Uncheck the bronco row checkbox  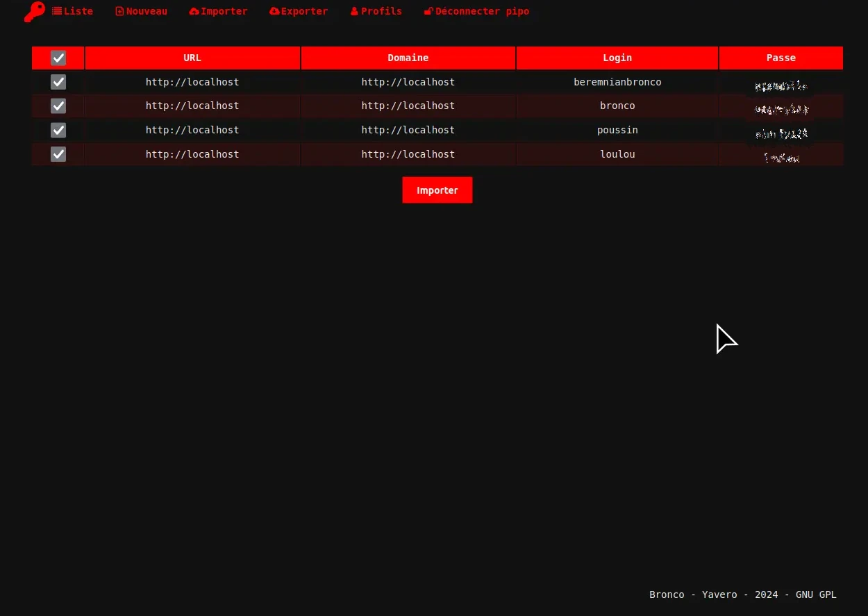tap(58, 106)
